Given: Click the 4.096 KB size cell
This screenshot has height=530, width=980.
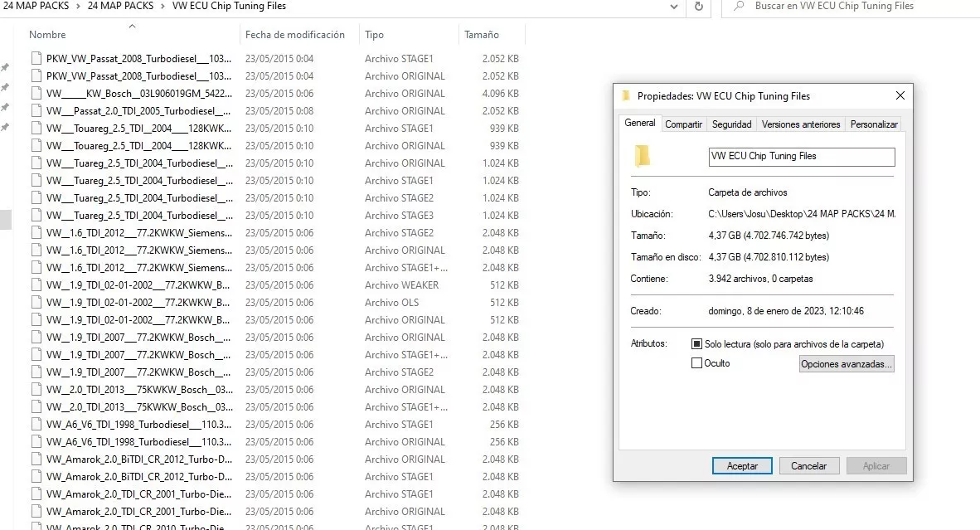Looking at the screenshot, I should [x=500, y=94].
